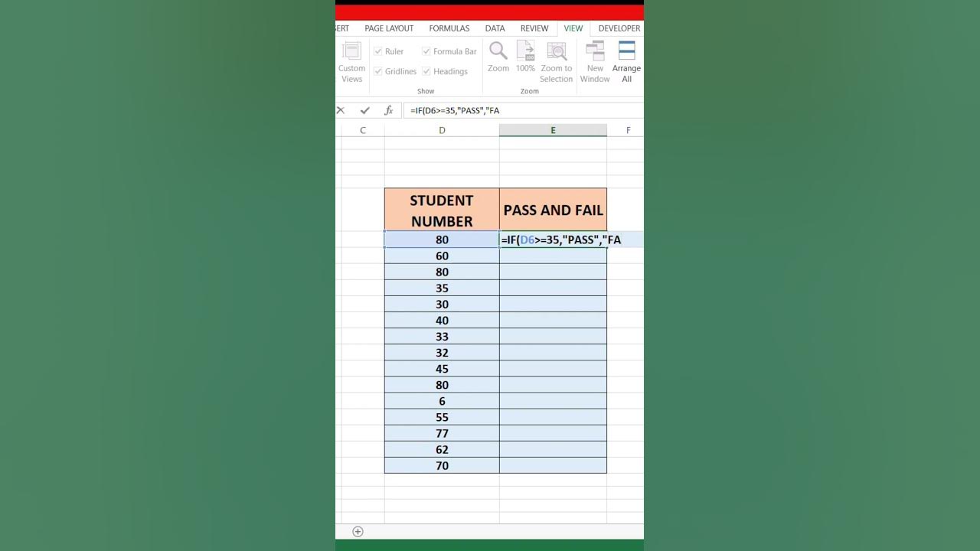Viewport: 980px width, 551px height.
Task: Open Custom Views dialog
Action: click(x=351, y=63)
